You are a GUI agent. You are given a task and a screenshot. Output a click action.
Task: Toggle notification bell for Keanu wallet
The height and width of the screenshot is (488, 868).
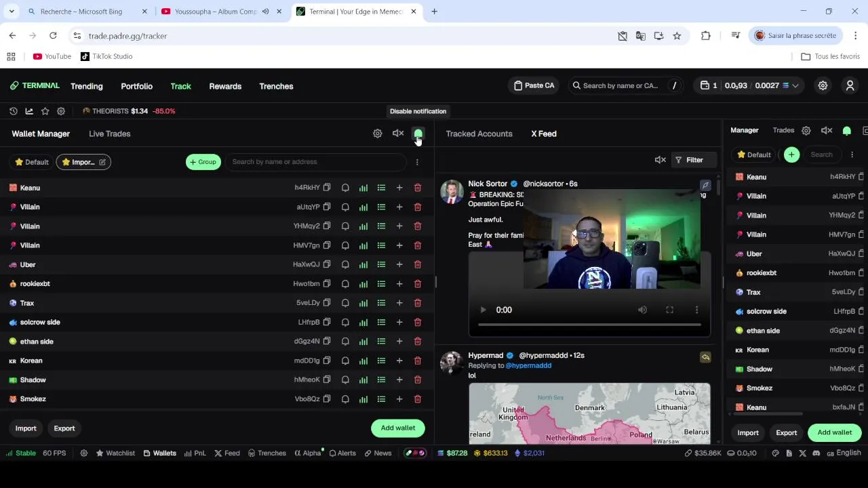(345, 188)
